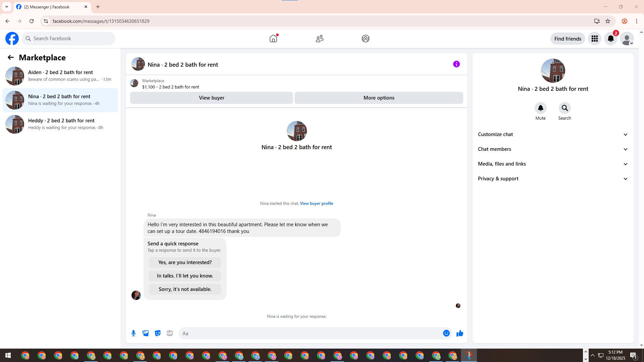Go back from Marketplace chats list
This screenshot has width=644, height=362.
tap(11, 57)
